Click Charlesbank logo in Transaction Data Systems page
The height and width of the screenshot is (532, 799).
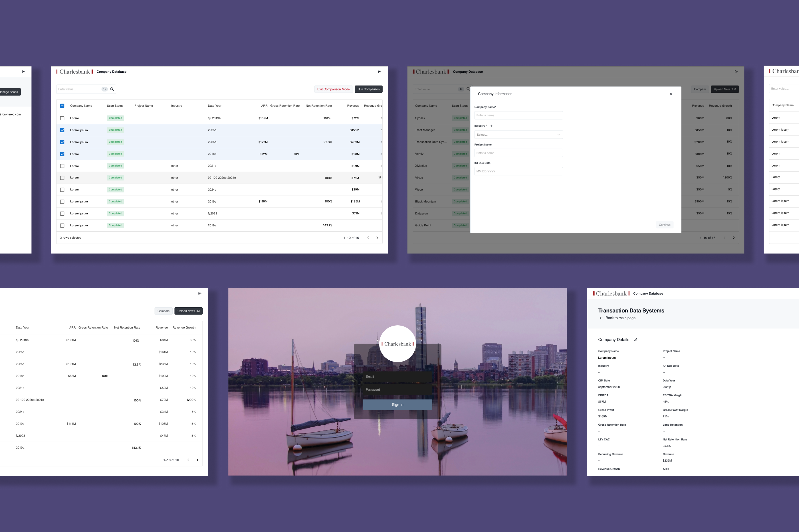(611, 293)
